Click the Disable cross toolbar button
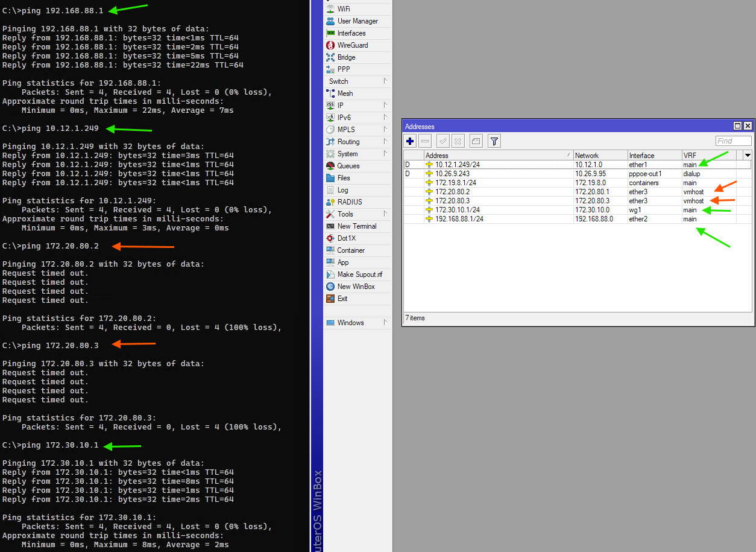756x552 pixels. (458, 141)
